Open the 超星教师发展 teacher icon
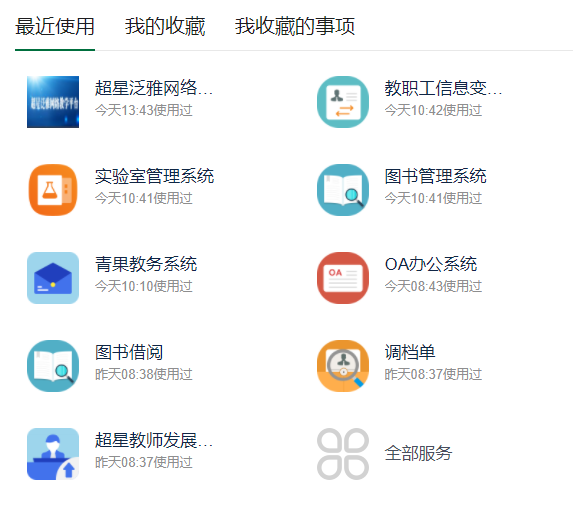 [x=53, y=454]
